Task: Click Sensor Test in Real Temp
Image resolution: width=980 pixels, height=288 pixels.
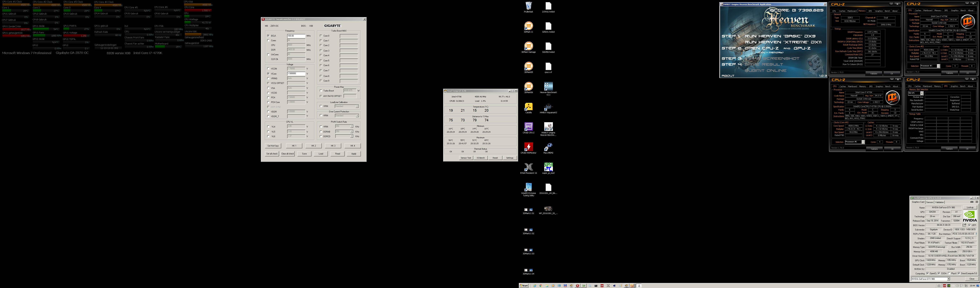Action: tap(466, 158)
